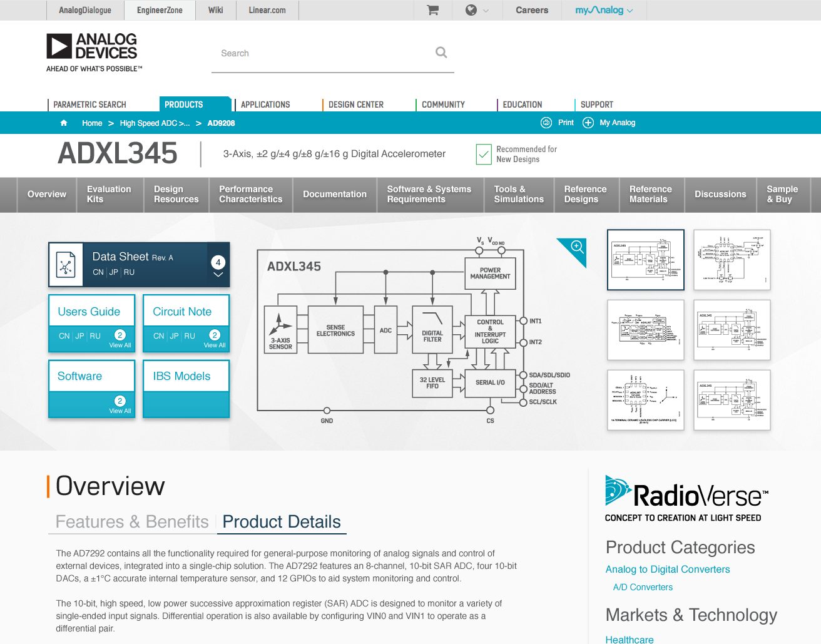Jump to Reference Materials section

(x=651, y=195)
